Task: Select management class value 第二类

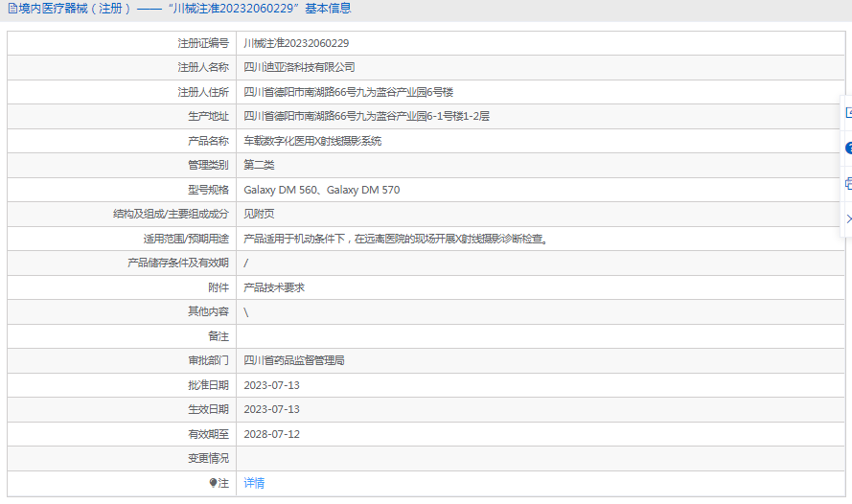Action: (259, 165)
